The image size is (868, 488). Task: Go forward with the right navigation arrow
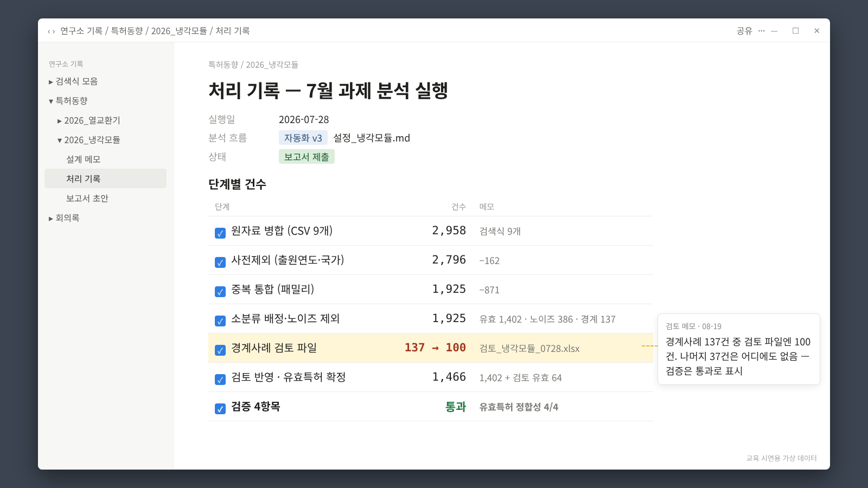54,31
